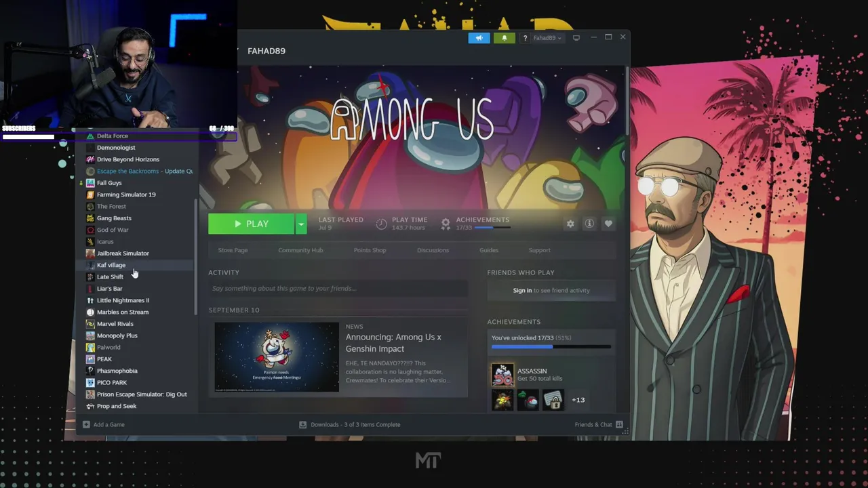Open game settings gear icon

570,224
